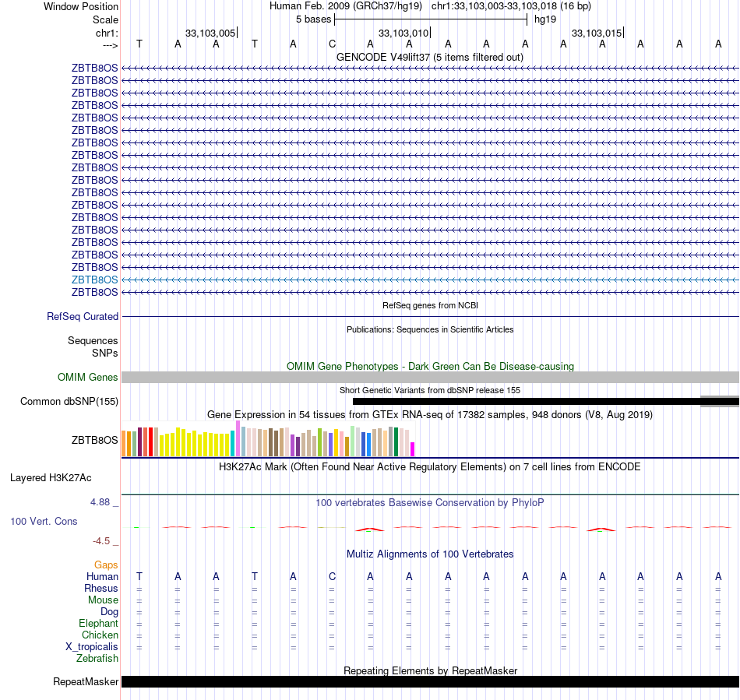Click the RefSeq Curated intron line

(x=430, y=316)
